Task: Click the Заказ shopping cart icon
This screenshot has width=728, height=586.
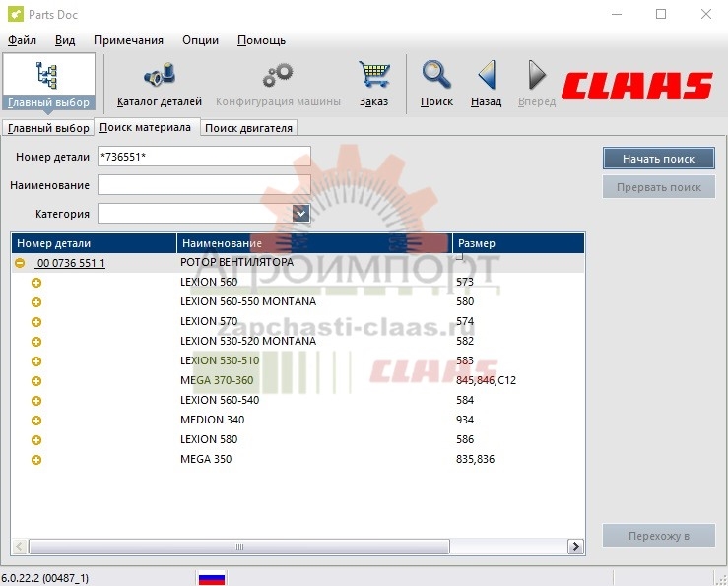Action: (373, 84)
